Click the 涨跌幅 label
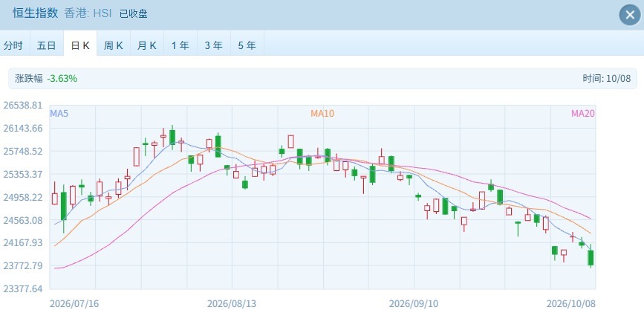 pos(29,79)
